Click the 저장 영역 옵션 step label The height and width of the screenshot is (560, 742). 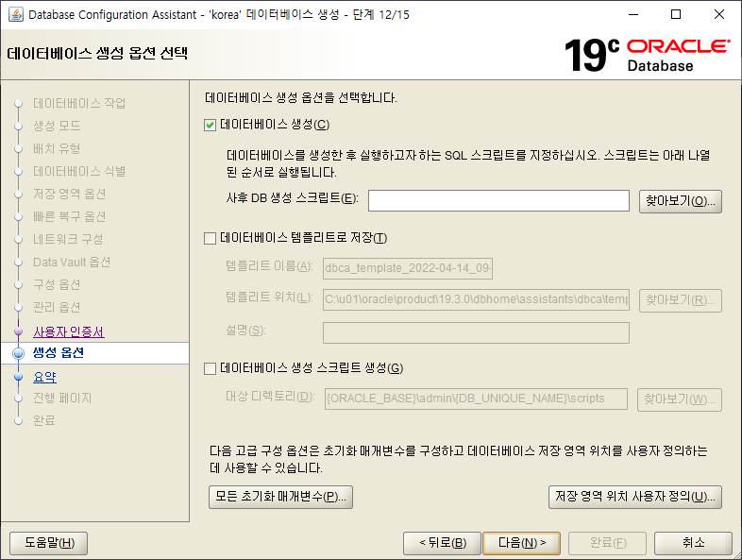tap(69, 195)
